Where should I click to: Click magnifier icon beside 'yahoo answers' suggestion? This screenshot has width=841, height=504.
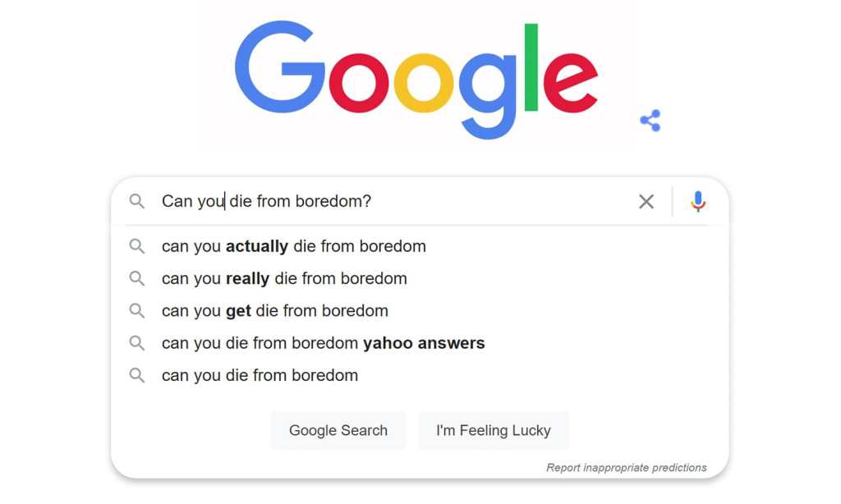pyautogui.click(x=137, y=343)
